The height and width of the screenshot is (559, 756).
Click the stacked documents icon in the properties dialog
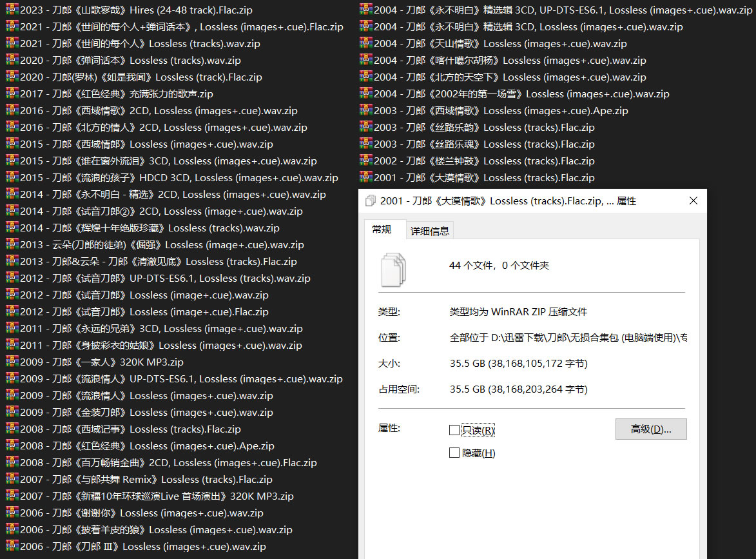pyautogui.click(x=393, y=270)
